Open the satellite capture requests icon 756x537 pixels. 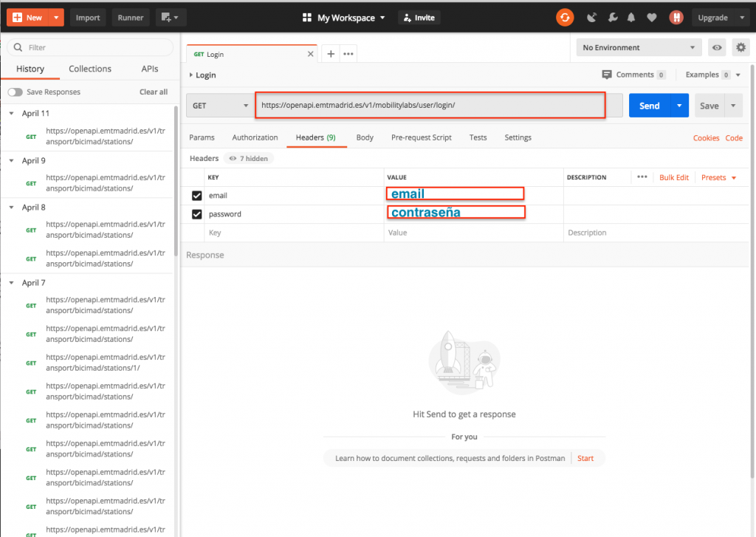[x=591, y=18]
